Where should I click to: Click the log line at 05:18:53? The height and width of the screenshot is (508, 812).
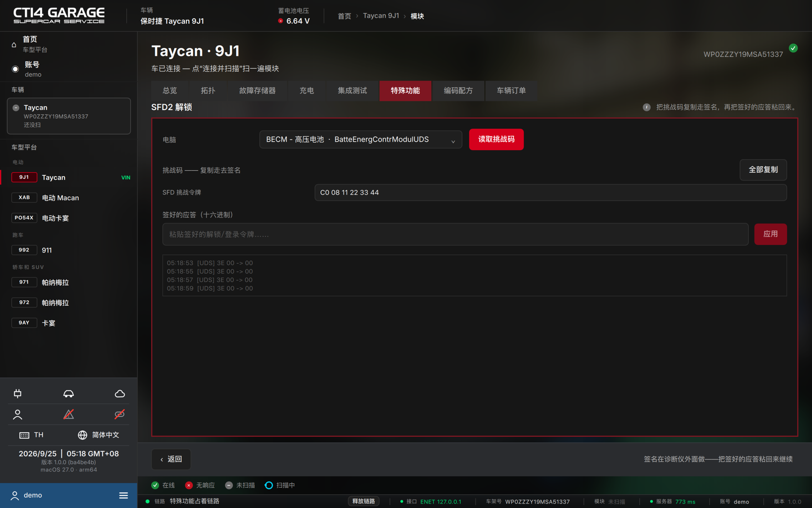click(x=210, y=263)
